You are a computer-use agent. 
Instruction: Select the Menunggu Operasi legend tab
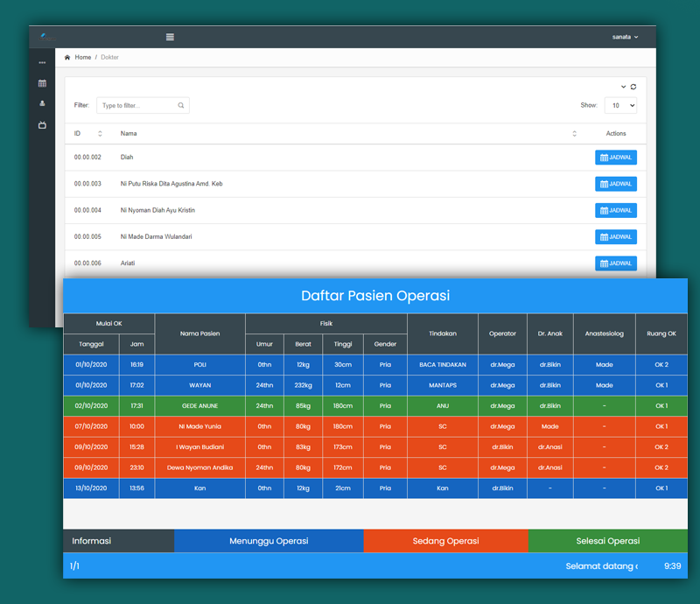(x=269, y=541)
